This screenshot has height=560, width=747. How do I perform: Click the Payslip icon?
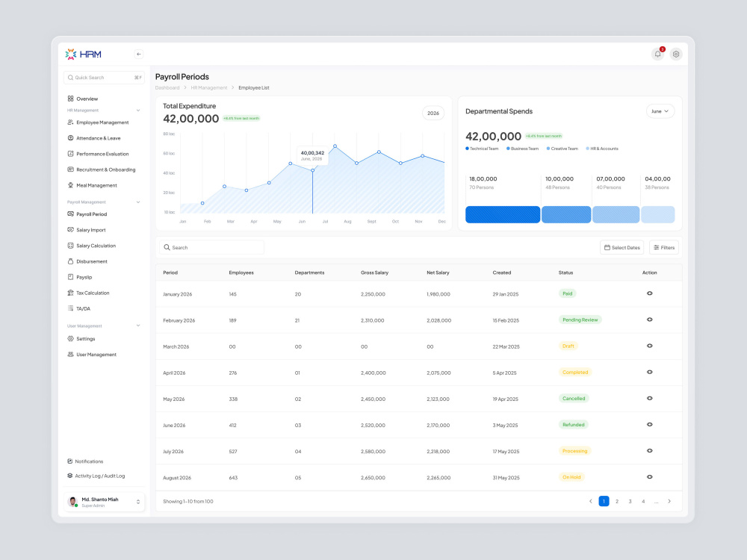click(70, 277)
